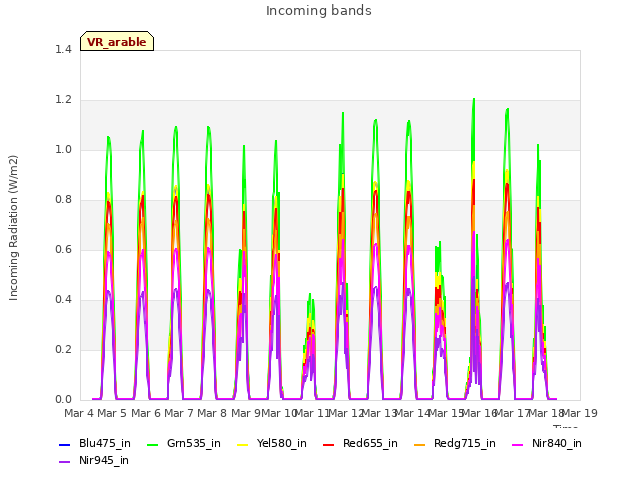The width and height of the screenshot is (640, 480).
Task: Click the red Red655_in legend swatch
Action: pyautogui.click(x=329, y=444)
